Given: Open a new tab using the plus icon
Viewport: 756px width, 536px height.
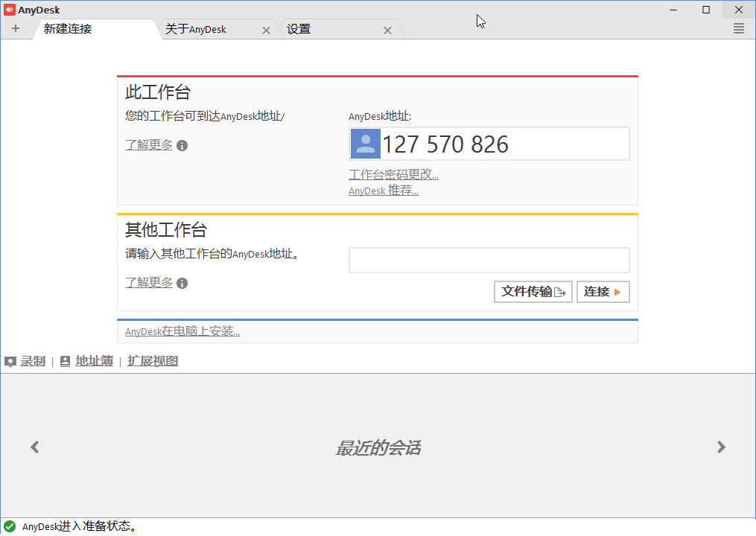Looking at the screenshot, I should (x=16, y=28).
